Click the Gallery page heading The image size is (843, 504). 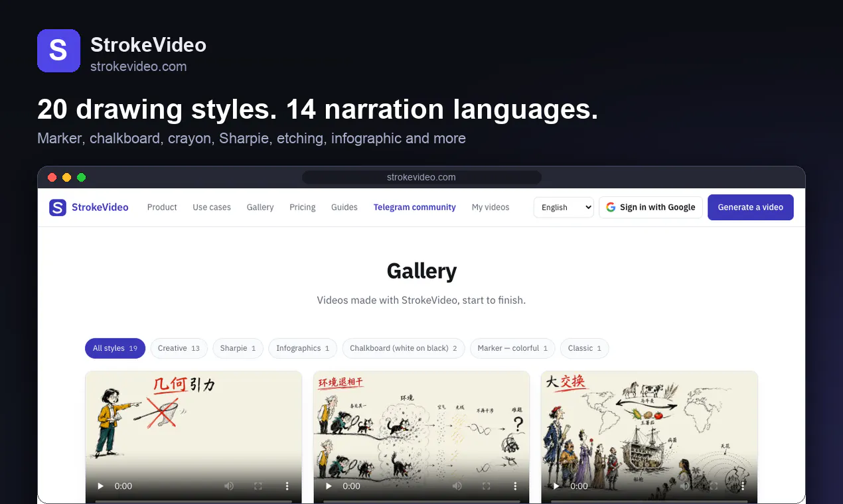[421, 271]
